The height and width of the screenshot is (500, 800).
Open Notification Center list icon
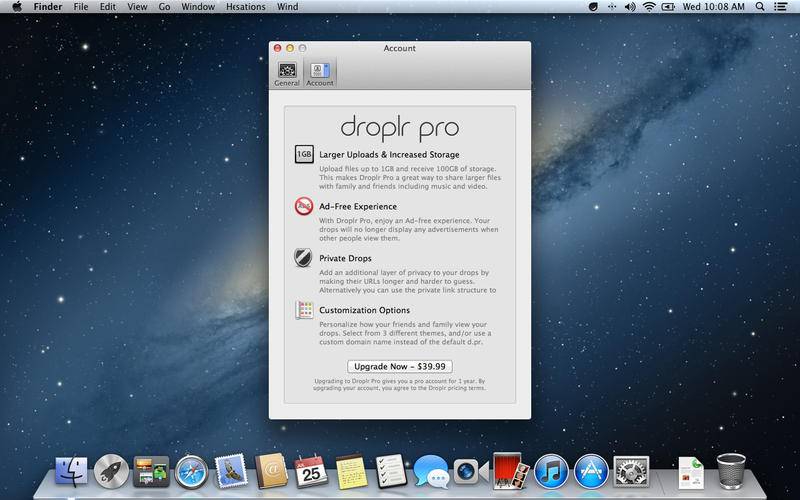[784, 7]
